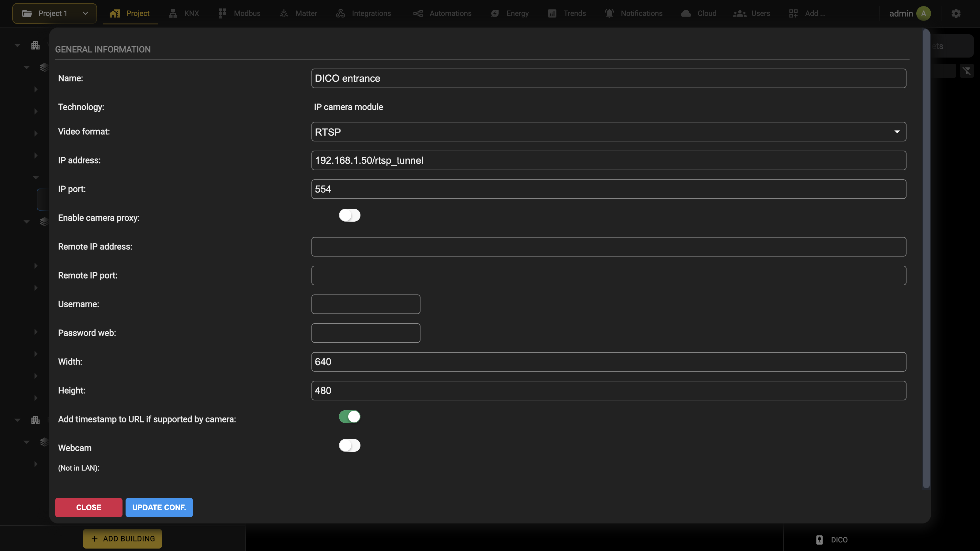Click the Height field showing 480
Image resolution: width=980 pixels, height=551 pixels.
tap(609, 391)
